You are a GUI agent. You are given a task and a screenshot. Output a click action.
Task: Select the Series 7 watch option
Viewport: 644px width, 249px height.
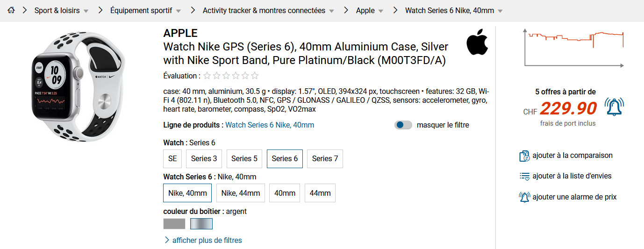(325, 159)
